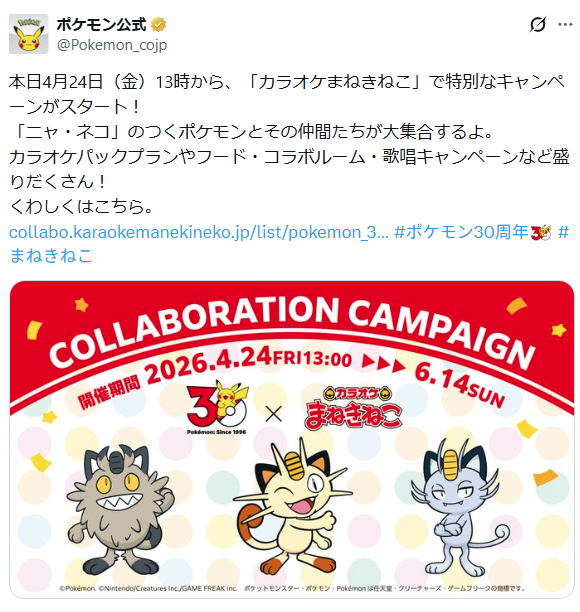Viewport: 580px width, 612px height.
Task: Open the Grok slash-circle icon
Action: coord(538,25)
